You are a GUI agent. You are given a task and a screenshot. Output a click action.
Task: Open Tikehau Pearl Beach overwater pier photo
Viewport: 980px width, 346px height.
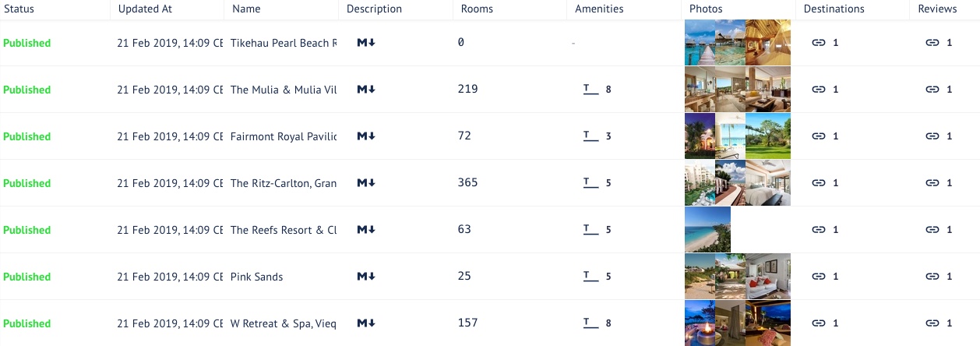tap(699, 43)
